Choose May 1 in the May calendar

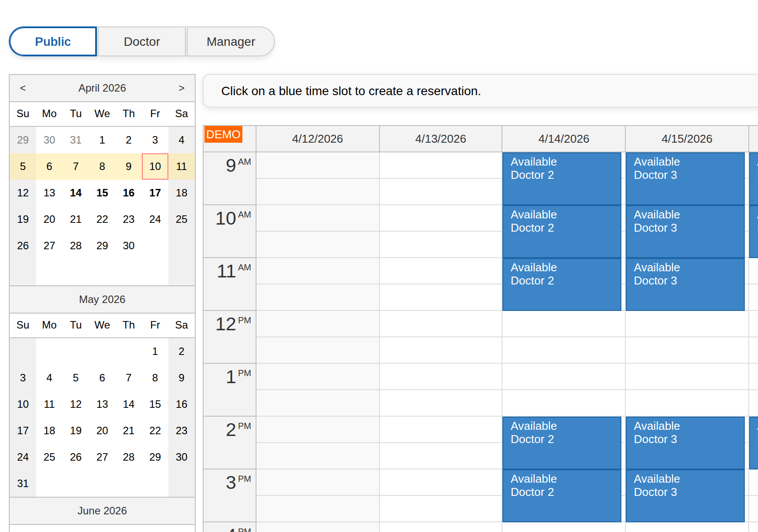[155, 351]
